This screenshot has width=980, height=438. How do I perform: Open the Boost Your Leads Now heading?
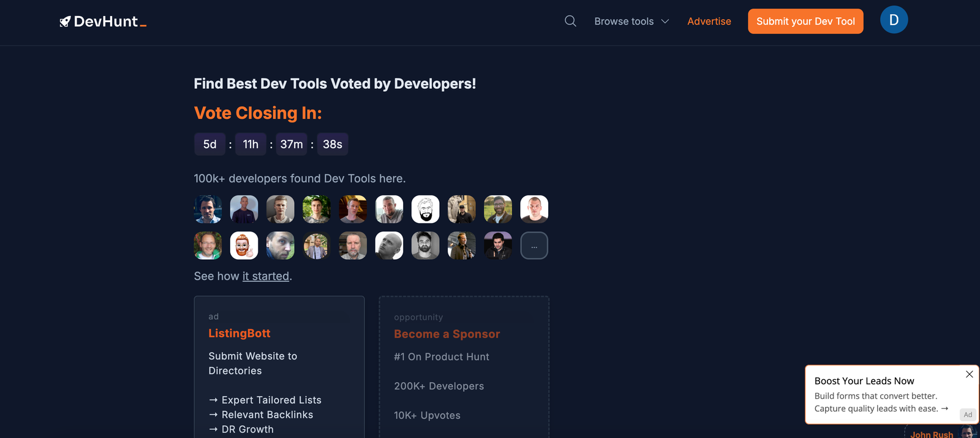[864, 381]
